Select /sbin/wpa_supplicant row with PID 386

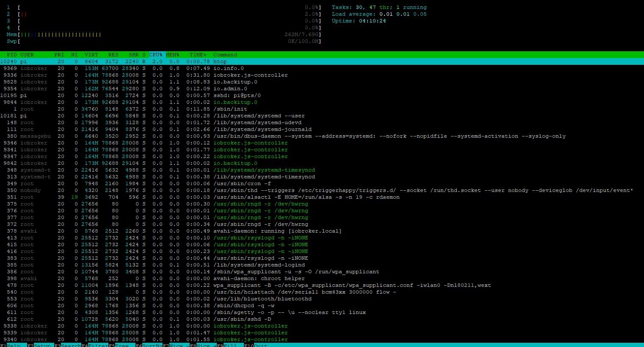pyautogui.click(x=322, y=272)
